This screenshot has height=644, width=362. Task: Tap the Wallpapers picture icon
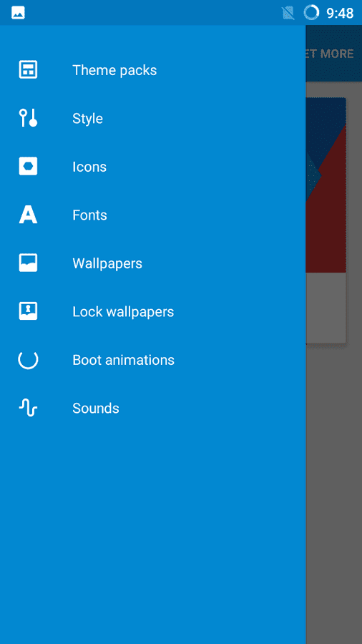click(x=28, y=263)
